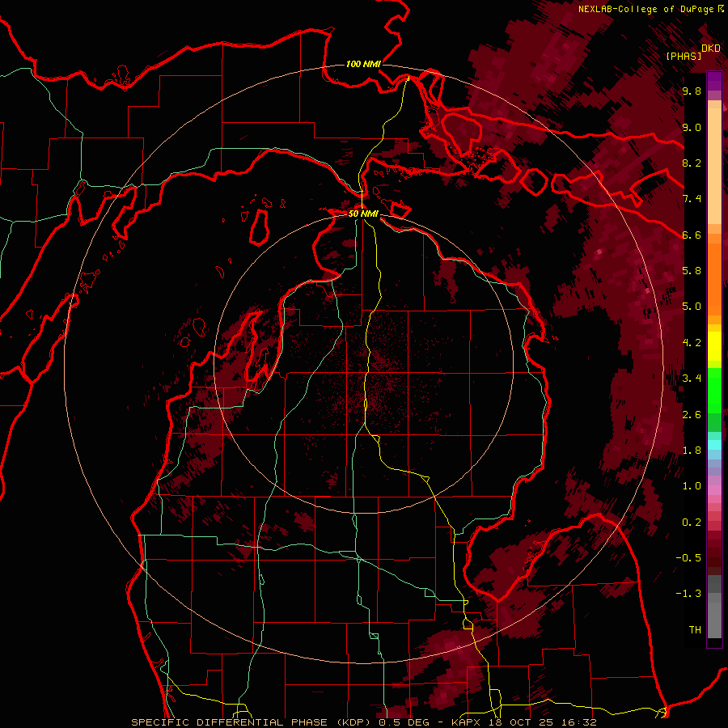The image size is (728, 728).
Task: Pick the bright green segment beside 3.4
Action: [x=714, y=390]
